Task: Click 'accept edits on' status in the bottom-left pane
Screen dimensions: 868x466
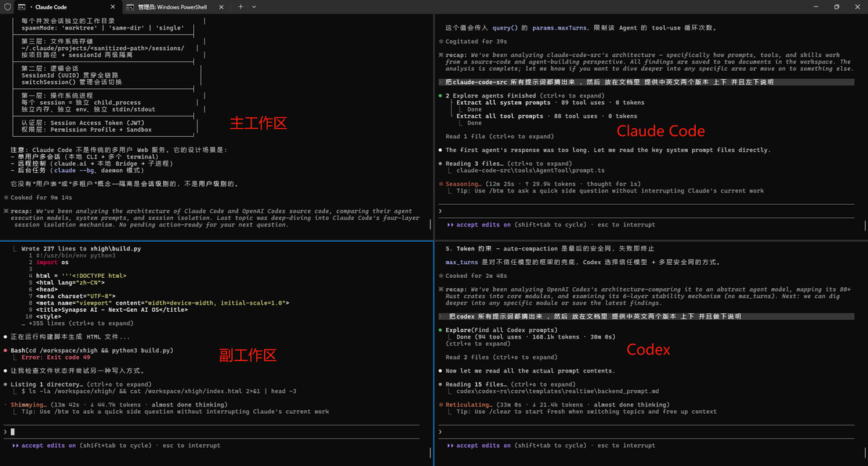Action: click(x=48, y=446)
